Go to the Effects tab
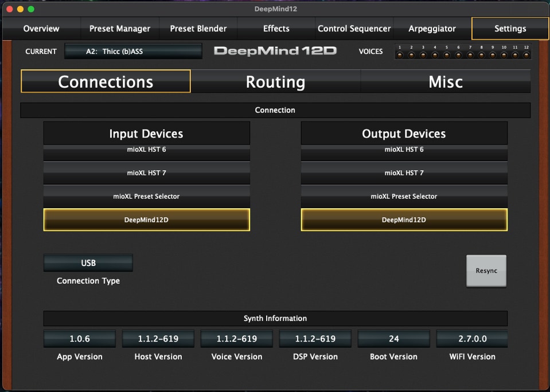The width and height of the screenshot is (550, 392). pyautogui.click(x=276, y=29)
